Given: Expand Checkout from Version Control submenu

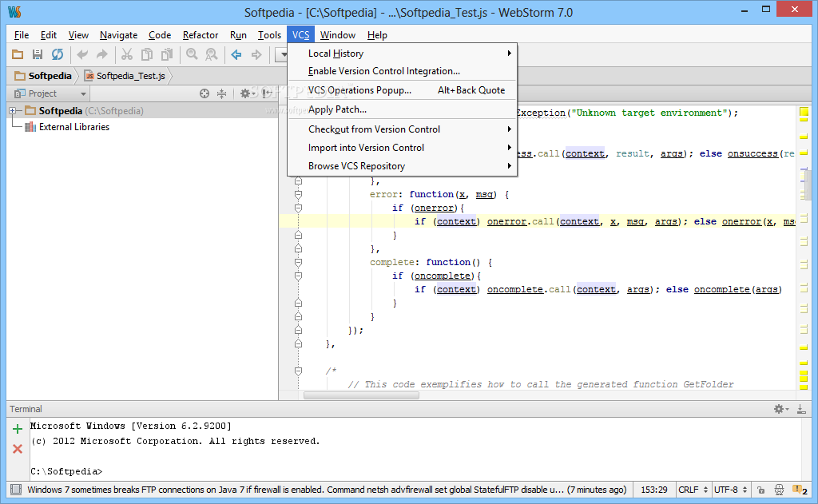Looking at the screenshot, I should tap(403, 129).
